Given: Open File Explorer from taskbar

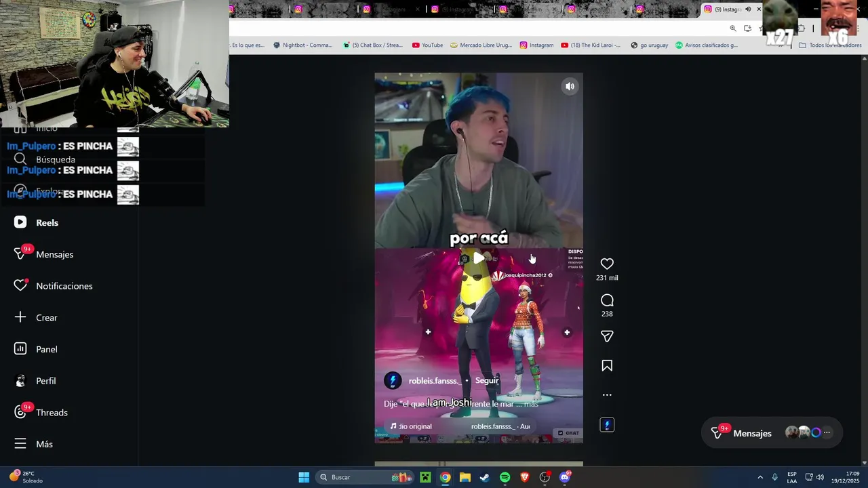Looking at the screenshot, I should click(x=465, y=477).
